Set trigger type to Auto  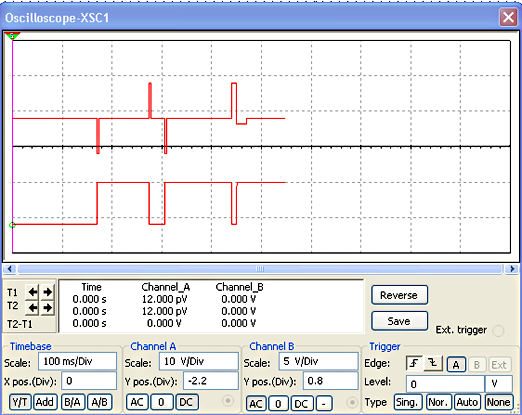(x=467, y=402)
